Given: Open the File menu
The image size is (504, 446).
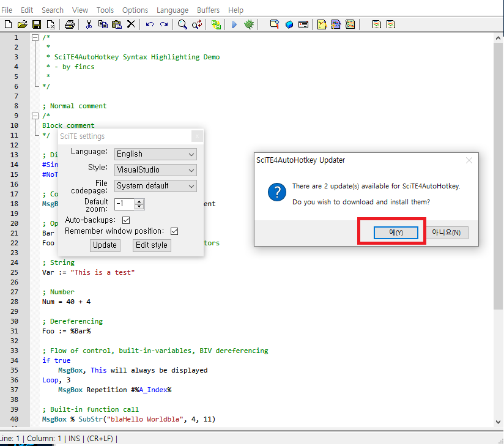Looking at the screenshot, I should [x=7, y=10].
